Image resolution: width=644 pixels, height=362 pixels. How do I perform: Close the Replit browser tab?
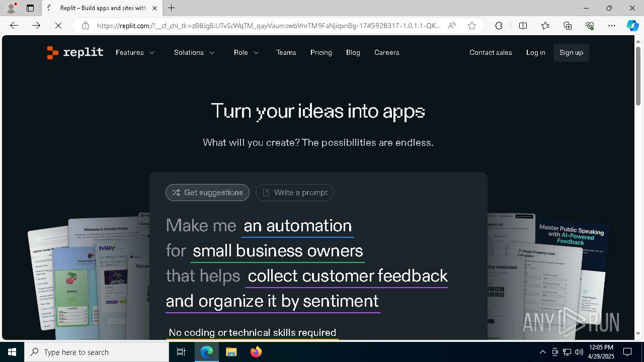click(154, 8)
